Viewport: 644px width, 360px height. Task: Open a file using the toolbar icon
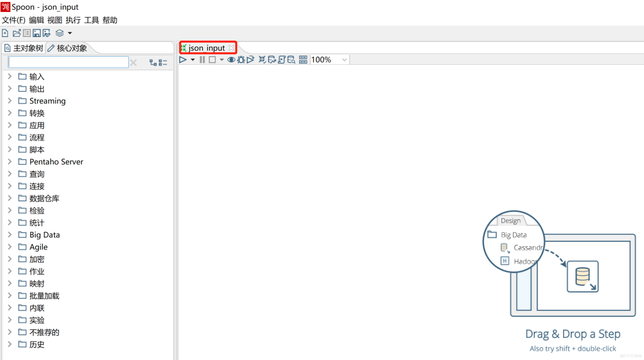click(x=16, y=33)
